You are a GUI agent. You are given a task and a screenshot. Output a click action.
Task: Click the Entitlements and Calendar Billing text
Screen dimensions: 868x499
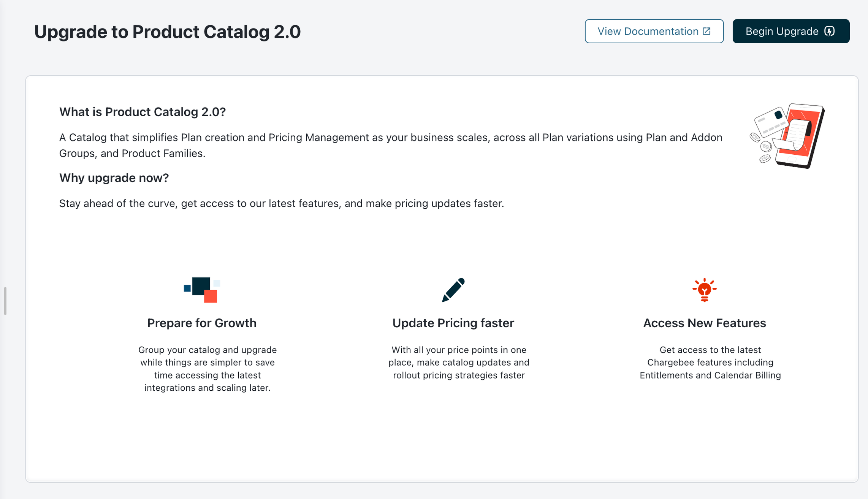click(x=710, y=375)
